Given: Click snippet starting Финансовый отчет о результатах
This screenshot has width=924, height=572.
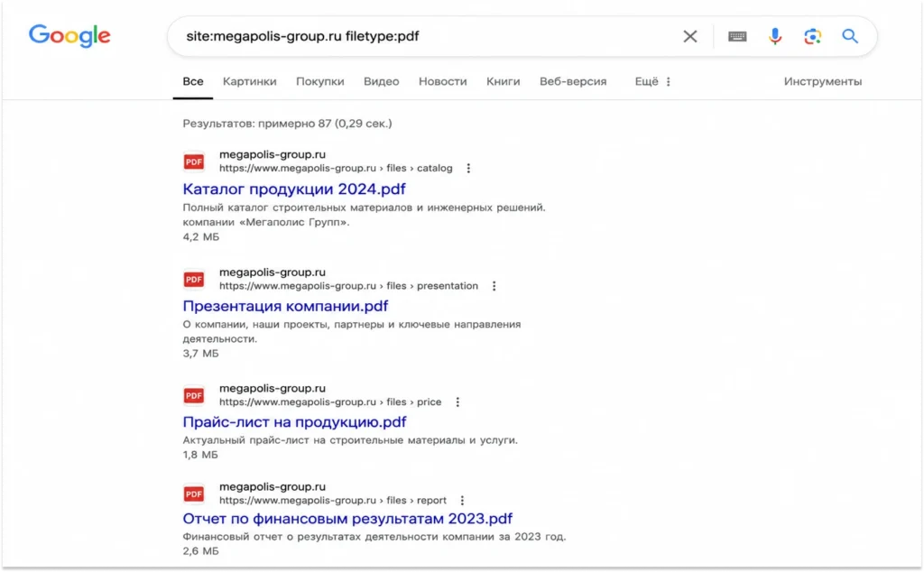Looking at the screenshot, I should (x=374, y=537).
